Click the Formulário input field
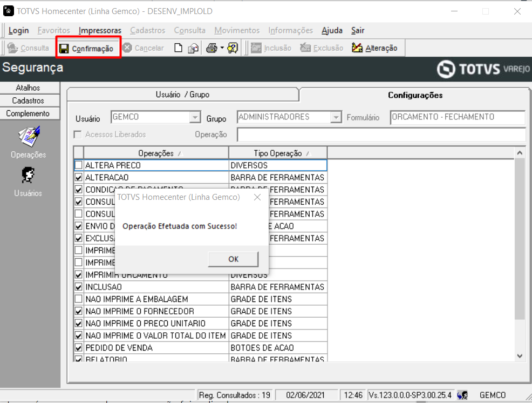Image resolution: width=532 pixels, height=403 pixels. pyautogui.click(x=458, y=117)
